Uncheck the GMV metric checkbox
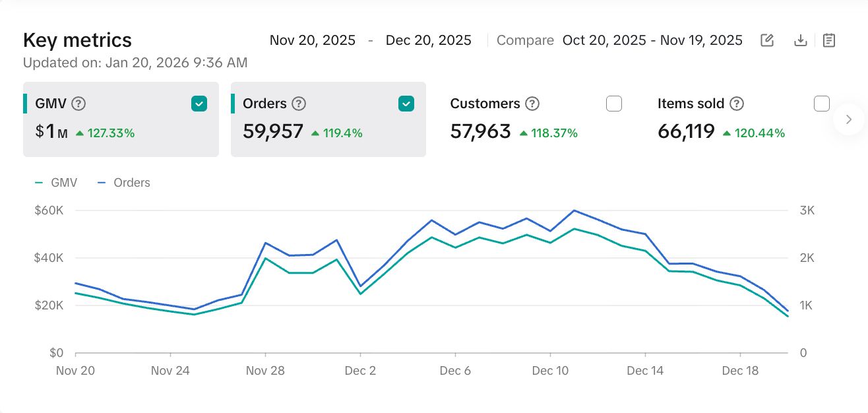This screenshot has height=413, width=868. coord(199,104)
